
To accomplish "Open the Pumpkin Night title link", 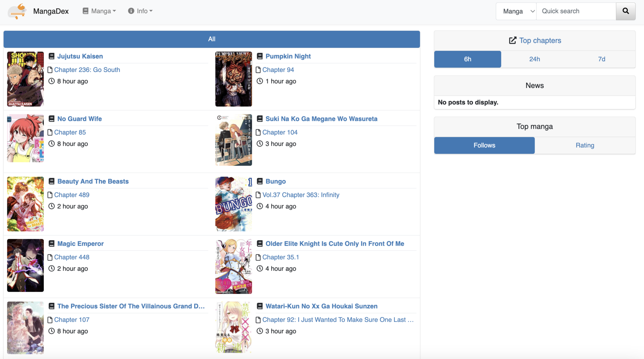I will click(x=288, y=56).
